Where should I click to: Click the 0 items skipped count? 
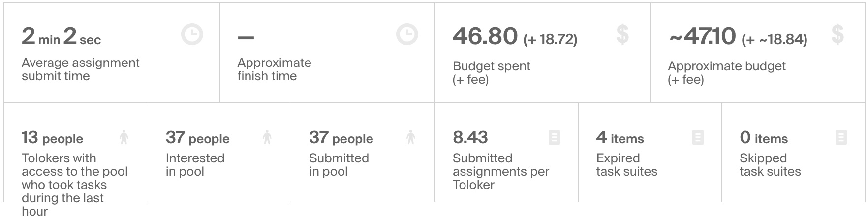click(x=763, y=138)
